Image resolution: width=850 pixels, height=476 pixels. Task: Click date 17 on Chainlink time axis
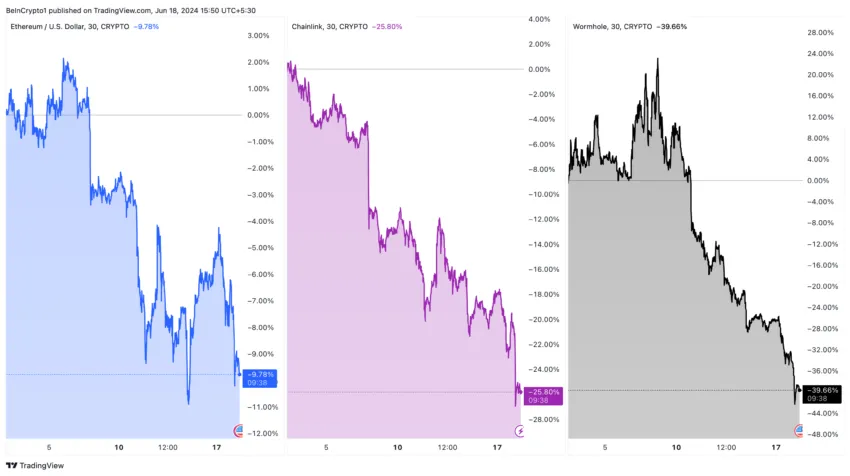pyautogui.click(x=497, y=447)
